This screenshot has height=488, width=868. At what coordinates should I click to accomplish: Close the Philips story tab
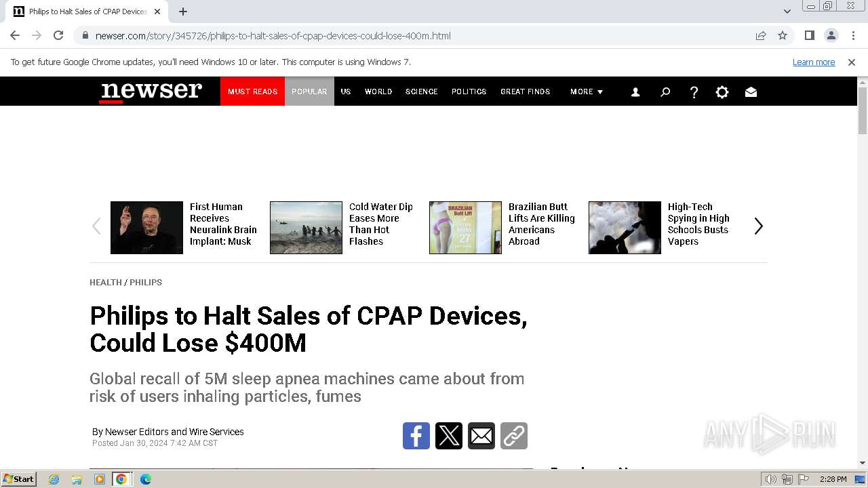tap(157, 12)
